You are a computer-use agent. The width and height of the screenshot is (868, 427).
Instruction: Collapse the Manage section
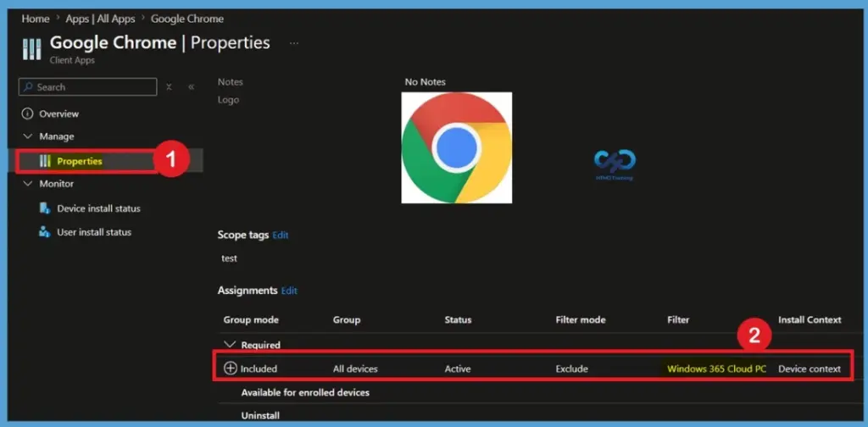(x=27, y=136)
